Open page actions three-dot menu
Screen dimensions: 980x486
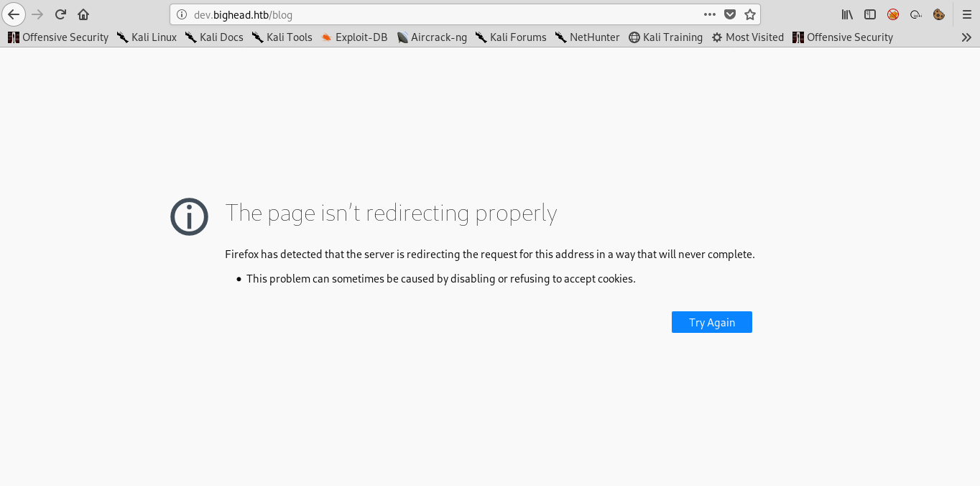(x=710, y=14)
